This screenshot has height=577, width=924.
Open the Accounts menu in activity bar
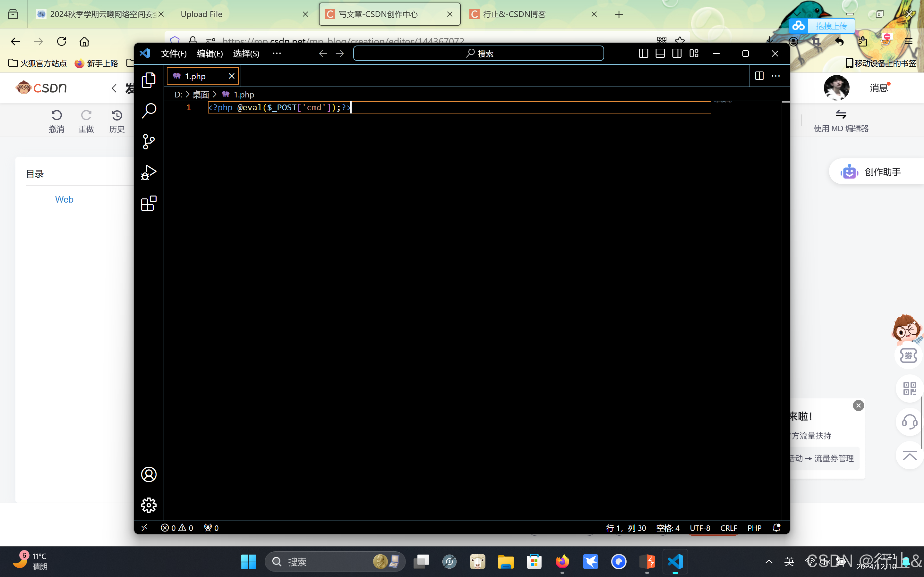click(149, 474)
